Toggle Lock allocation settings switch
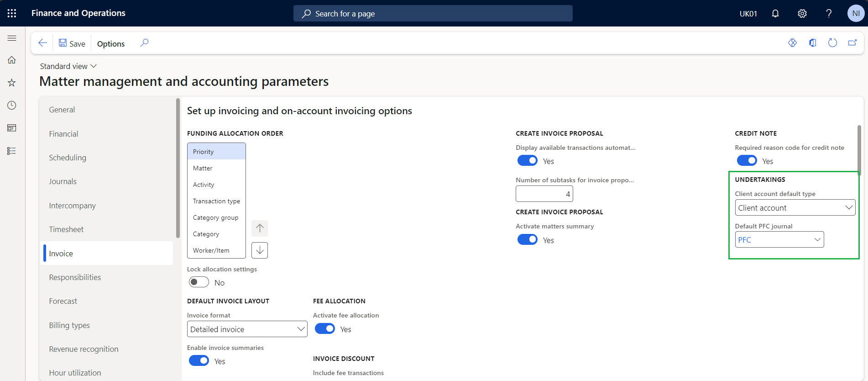Viewport: 868px width, 381px height. (x=199, y=282)
